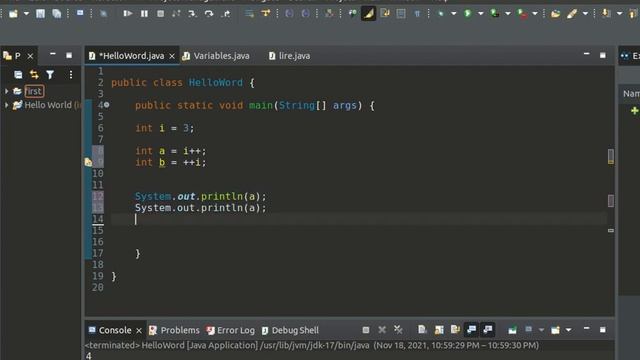This screenshot has height=360, width=640.
Task: Click the Disconnect debug icon
Action: coord(176,14)
